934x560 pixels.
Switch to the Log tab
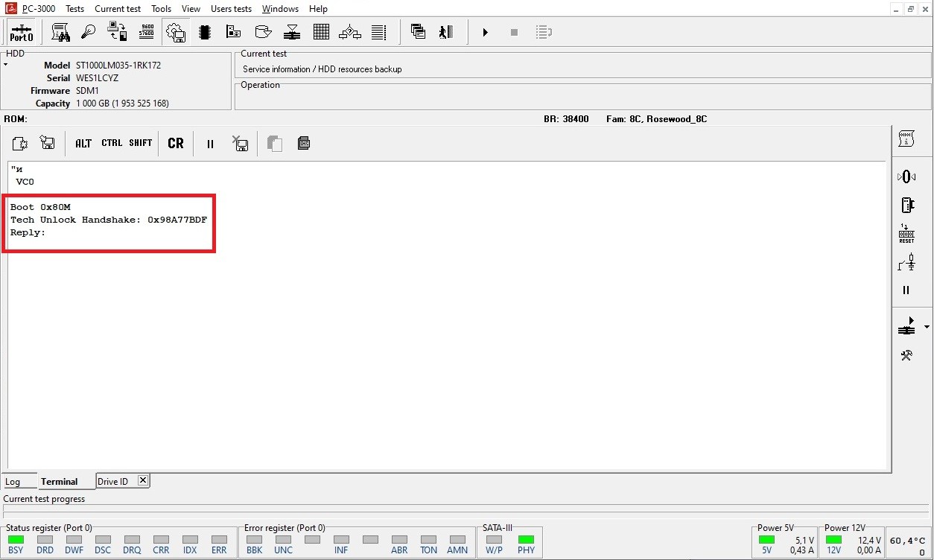[x=13, y=482]
